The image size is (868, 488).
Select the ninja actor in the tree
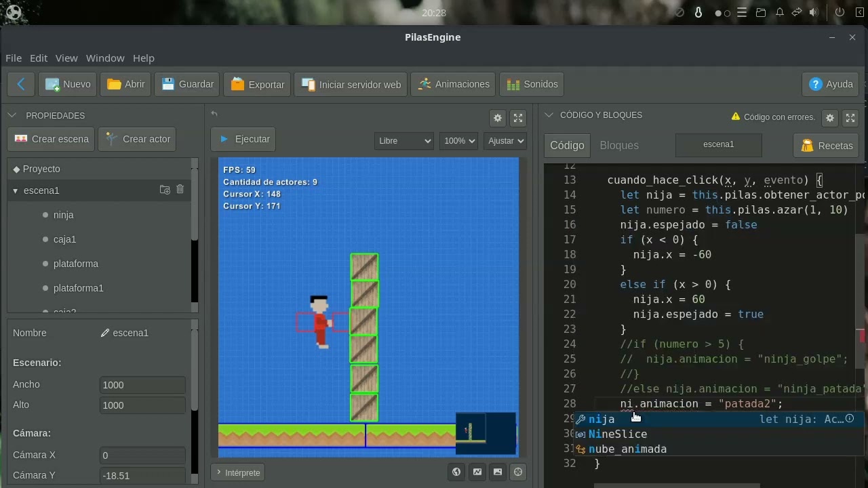click(x=64, y=215)
